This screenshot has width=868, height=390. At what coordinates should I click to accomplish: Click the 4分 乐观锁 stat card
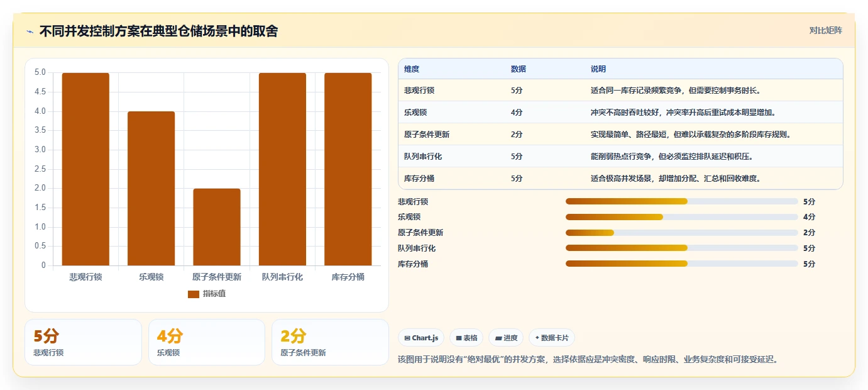tap(207, 342)
